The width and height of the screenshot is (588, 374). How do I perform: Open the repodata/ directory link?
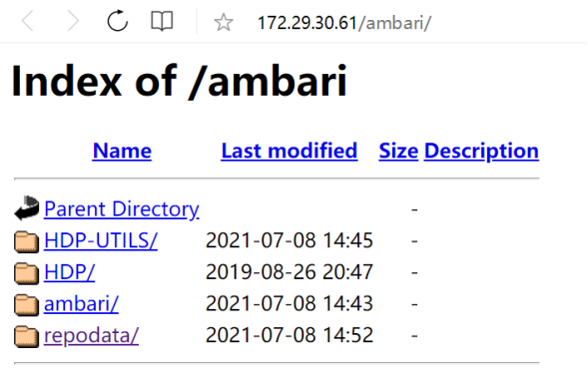[x=91, y=336]
